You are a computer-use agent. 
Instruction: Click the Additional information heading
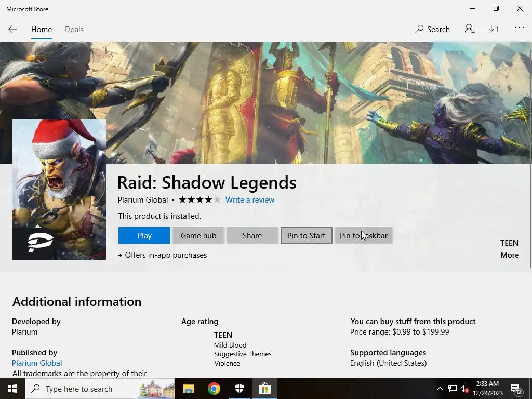coord(77,302)
